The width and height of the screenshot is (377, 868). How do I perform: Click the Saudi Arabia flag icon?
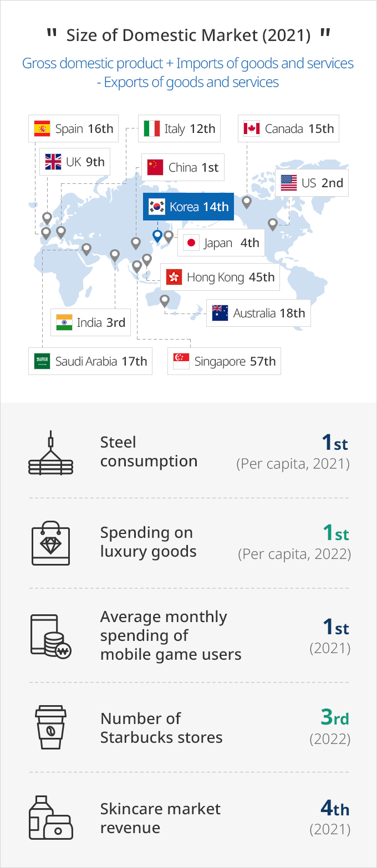tap(42, 362)
